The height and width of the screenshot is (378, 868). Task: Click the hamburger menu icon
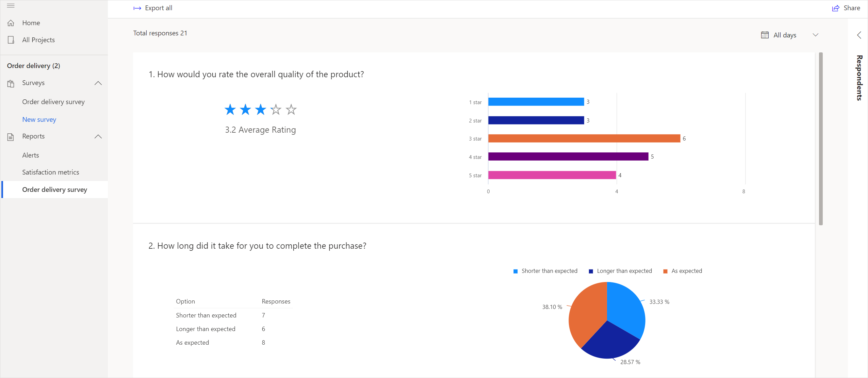[x=11, y=5]
